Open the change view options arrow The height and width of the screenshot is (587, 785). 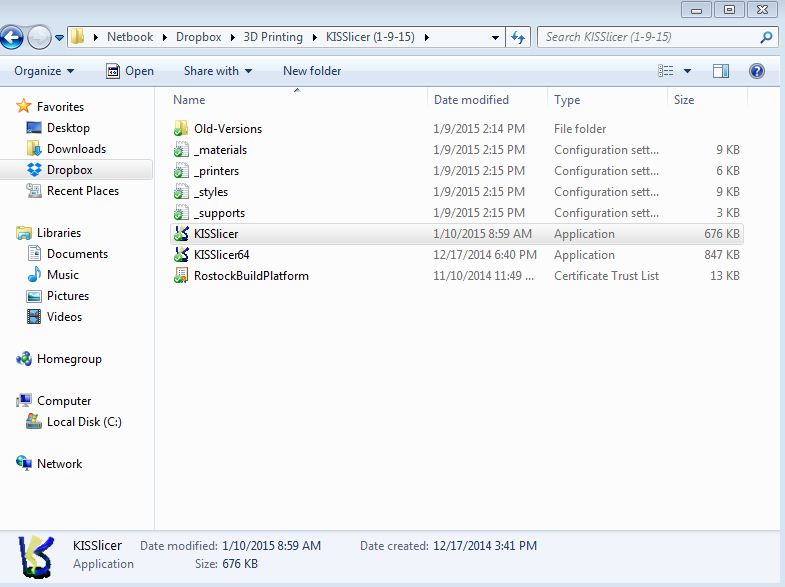[688, 71]
